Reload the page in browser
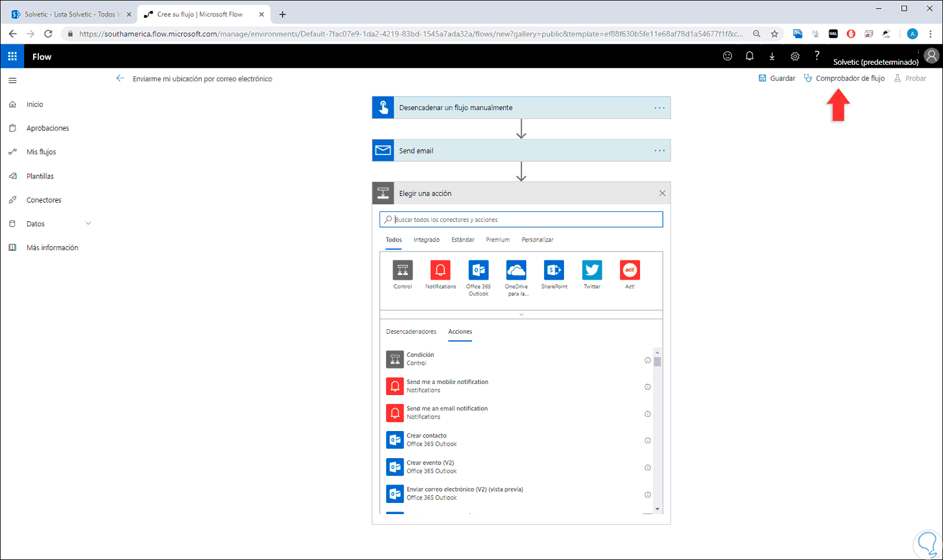Image resolution: width=943 pixels, height=560 pixels. pyautogui.click(x=48, y=34)
